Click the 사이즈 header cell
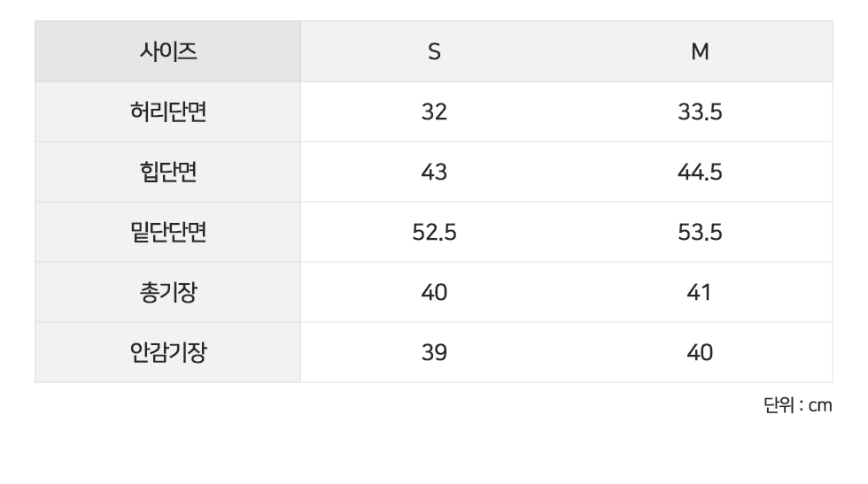The width and height of the screenshot is (868, 484). (x=168, y=52)
